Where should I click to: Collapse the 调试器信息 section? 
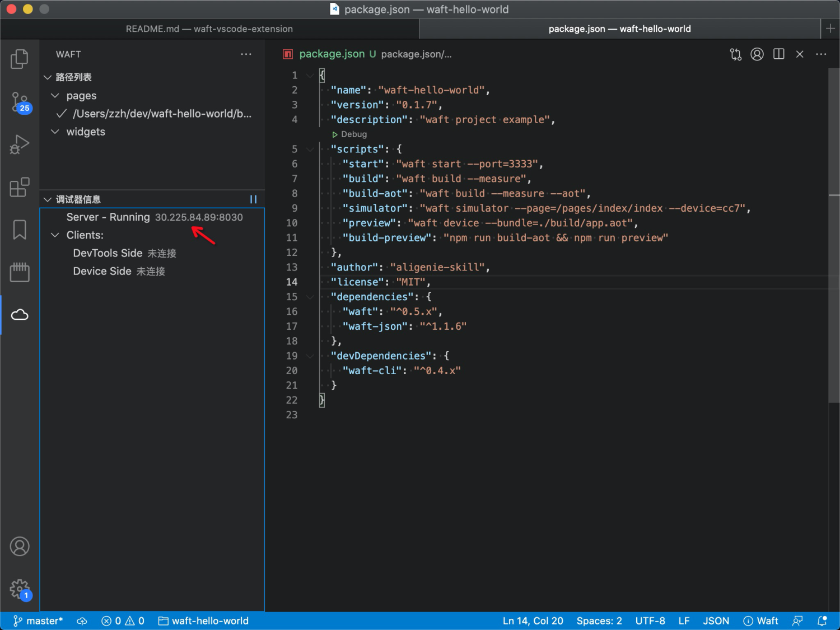pos(48,199)
